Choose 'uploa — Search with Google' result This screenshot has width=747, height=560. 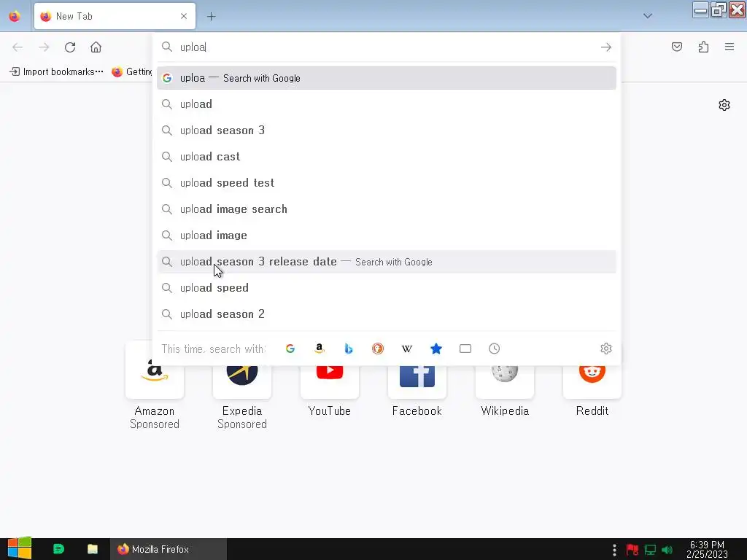387,78
